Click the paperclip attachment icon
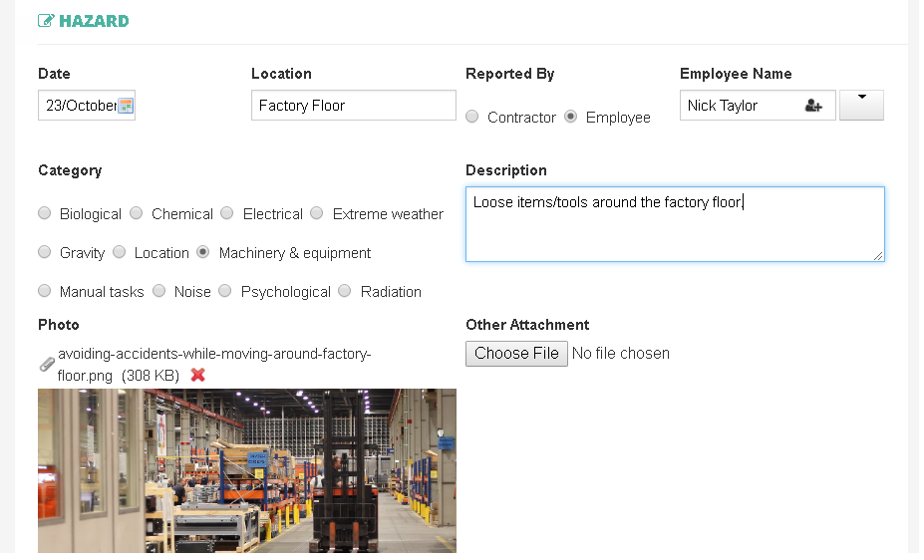 point(47,365)
